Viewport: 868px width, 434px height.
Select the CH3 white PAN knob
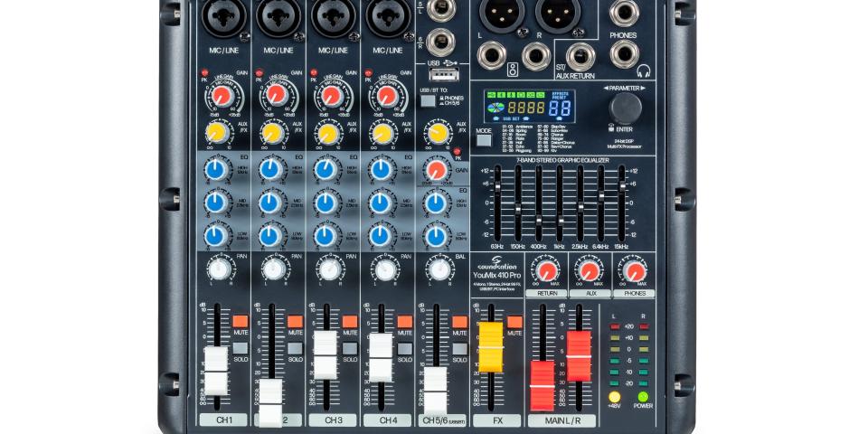tap(331, 269)
